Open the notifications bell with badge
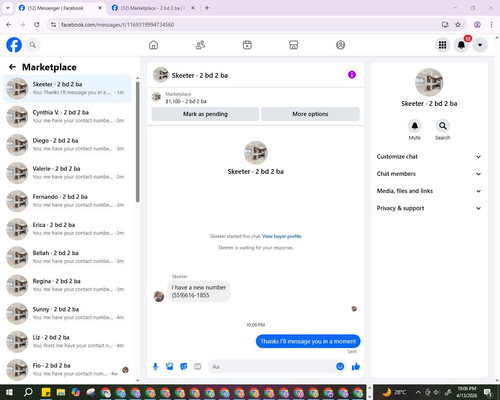The image size is (500, 400). pyautogui.click(x=461, y=45)
